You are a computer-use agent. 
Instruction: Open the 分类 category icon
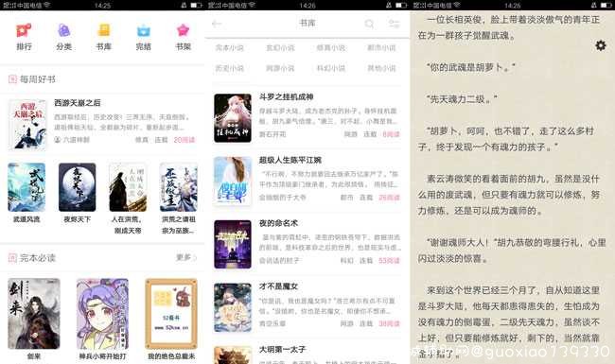click(63, 30)
